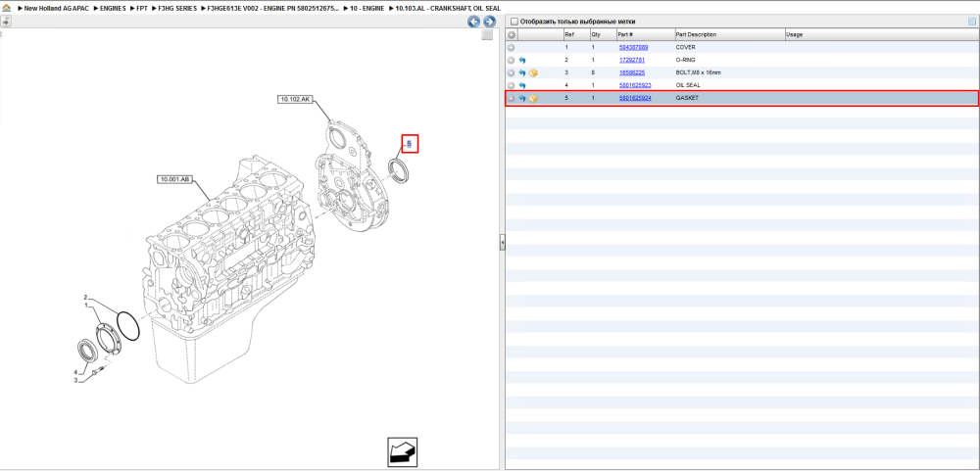Image resolution: width=980 pixels, height=471 pixels.
Task: Navigate to F3HG SERIES breadcrumb
Action: 177,9
